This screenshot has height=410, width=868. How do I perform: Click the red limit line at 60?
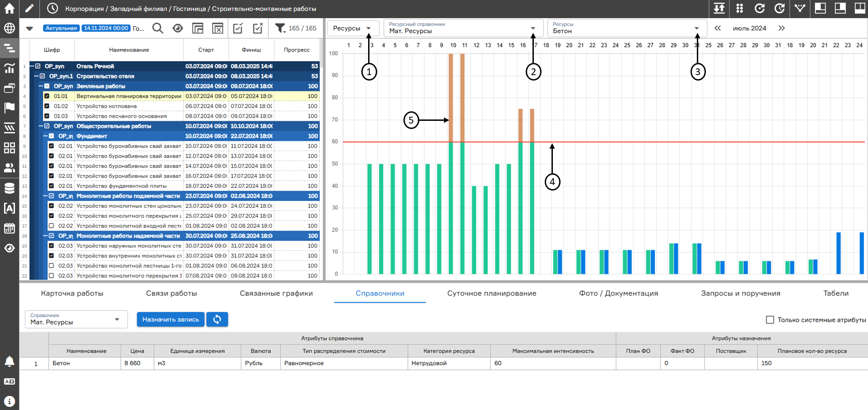604,142
